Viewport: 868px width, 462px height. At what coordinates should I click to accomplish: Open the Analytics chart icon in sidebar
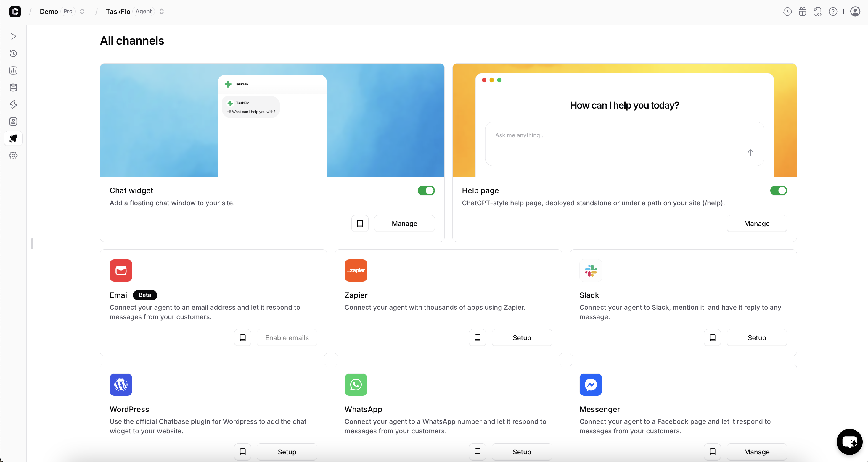(13, 70)
